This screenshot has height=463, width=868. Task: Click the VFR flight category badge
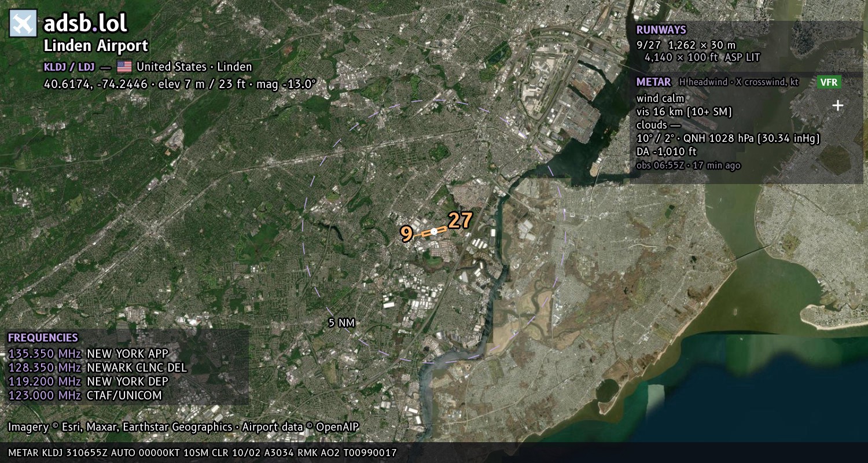tap(829, 82)
